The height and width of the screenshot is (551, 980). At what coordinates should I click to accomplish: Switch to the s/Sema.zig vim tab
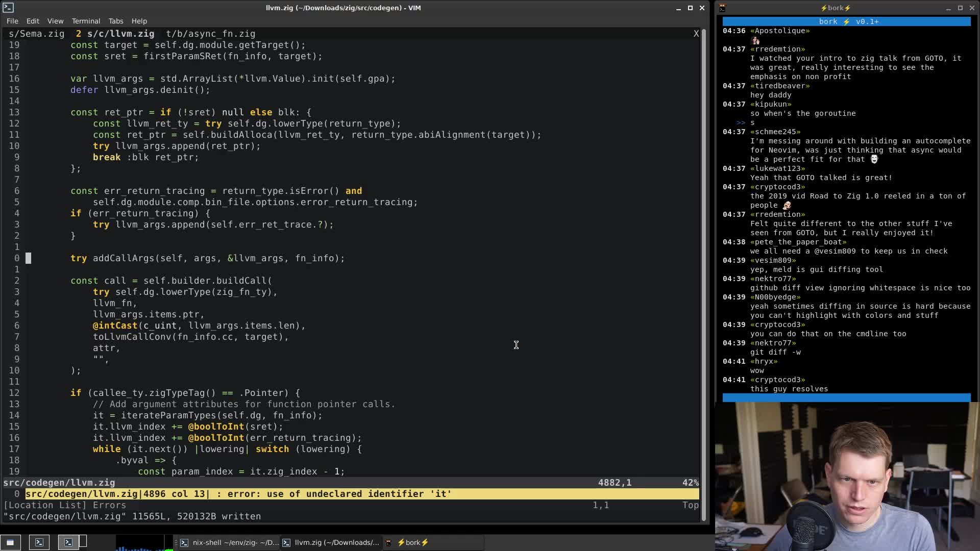point(36,34)
